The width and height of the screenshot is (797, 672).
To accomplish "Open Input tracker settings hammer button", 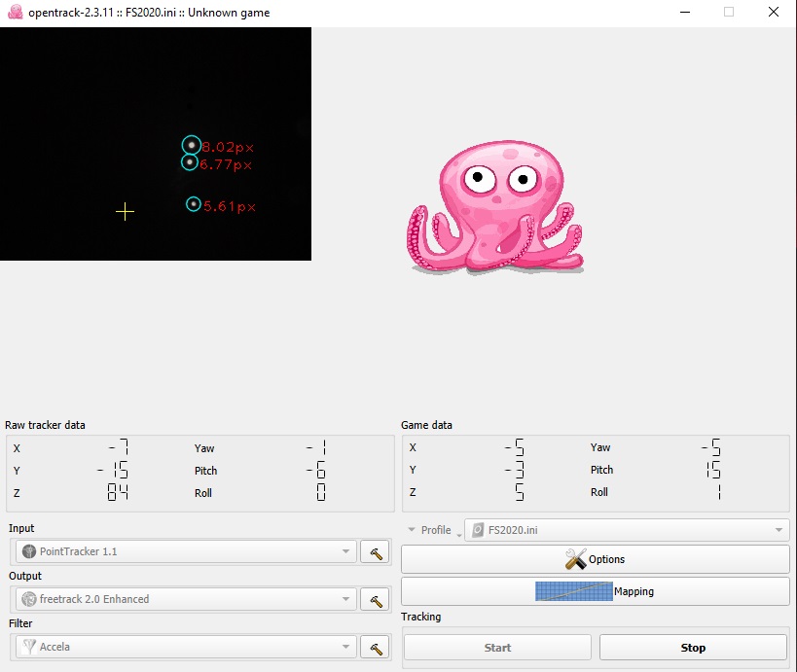I will pyautogui.click(x=375, y=552).
